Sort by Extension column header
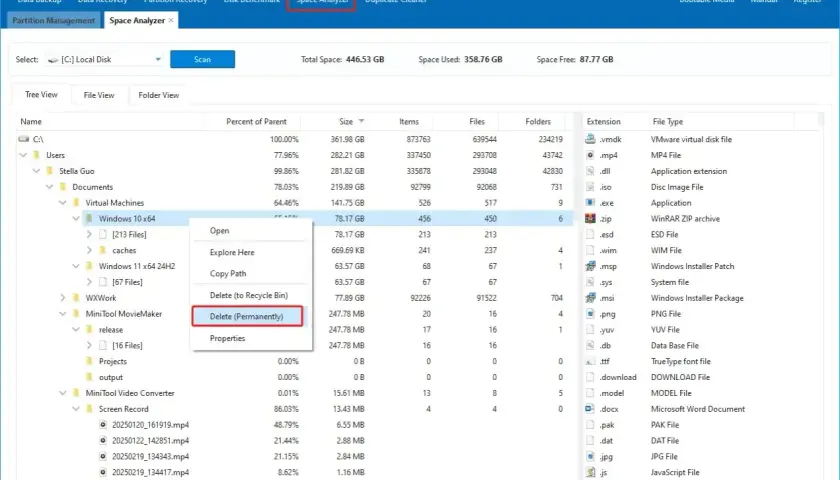The image size is (840, 480). click(x=603, y=122)
